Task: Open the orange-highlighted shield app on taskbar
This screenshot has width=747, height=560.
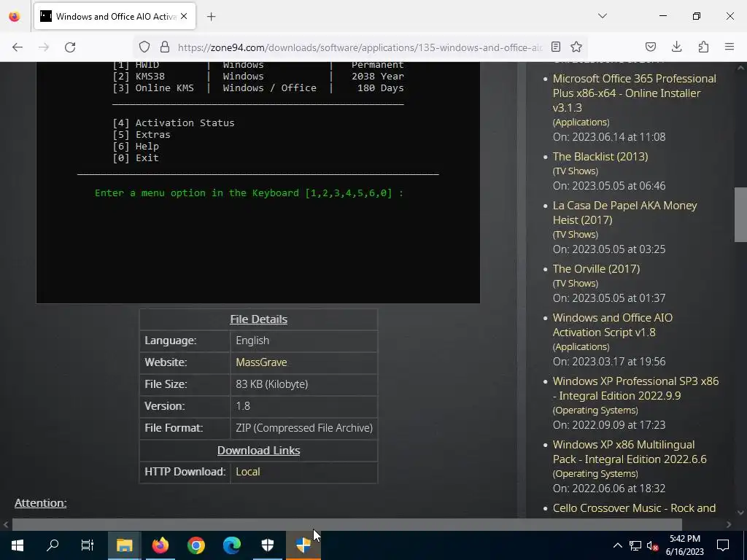Action: [x=303, y=545]
